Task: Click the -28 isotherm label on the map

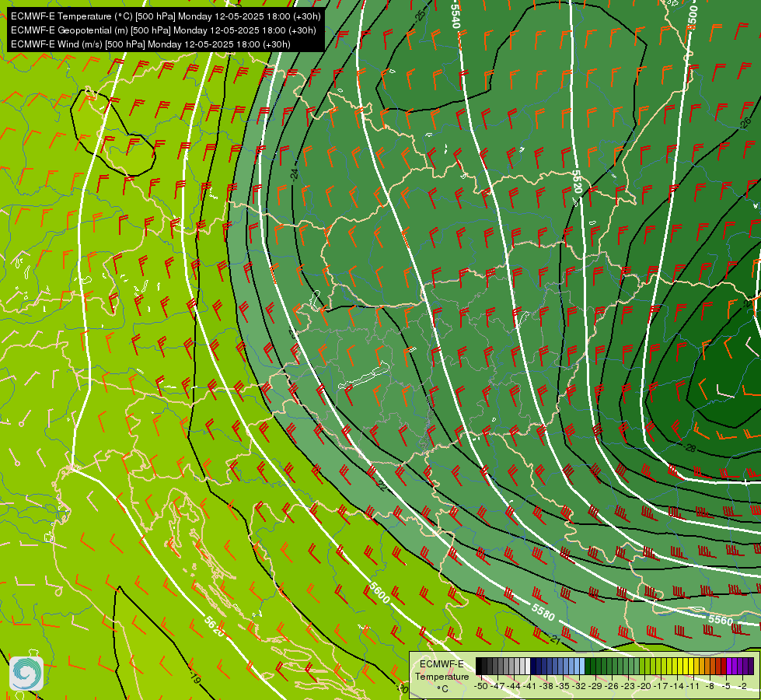Action: pyautogui.click(x=689, y=448)
